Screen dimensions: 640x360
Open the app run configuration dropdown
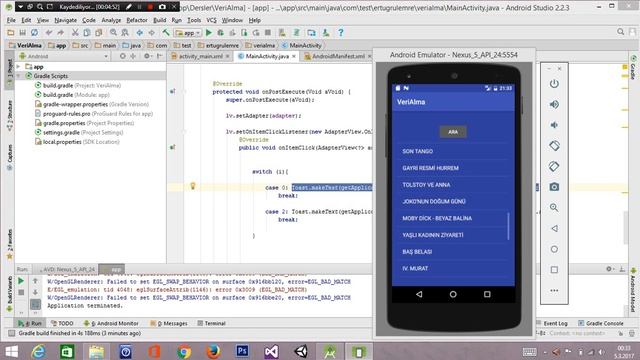[187, 33]
